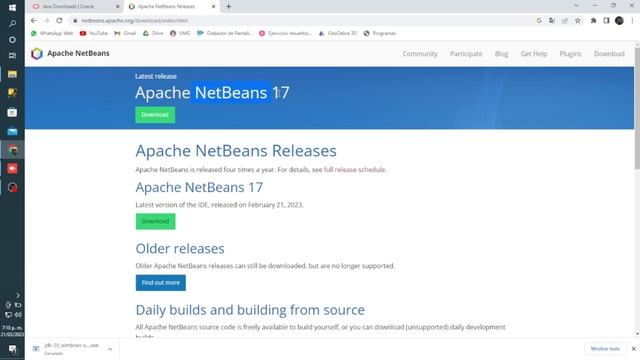The width and height of the screenshot is (640, 360).
Task: Close the Java Downloads Oracle tab
Action: click(118, 7)
